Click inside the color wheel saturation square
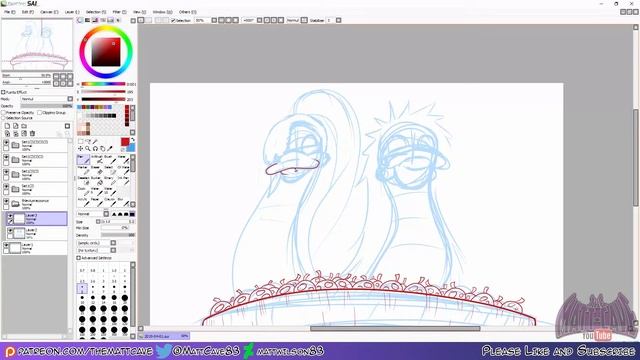This screenshot has height=360, width=640. [106, 52]
